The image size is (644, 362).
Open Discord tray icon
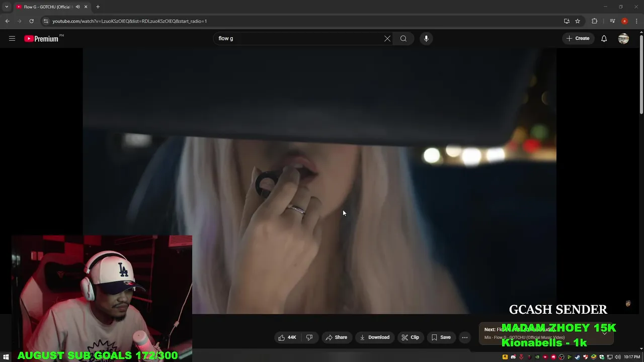pos(513,357)
